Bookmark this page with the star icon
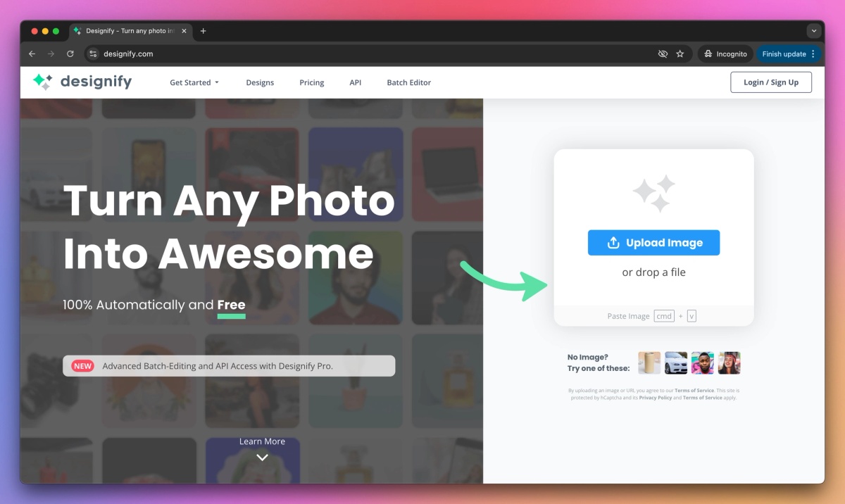This screenshot has width=845, height=504. (680, 53)
